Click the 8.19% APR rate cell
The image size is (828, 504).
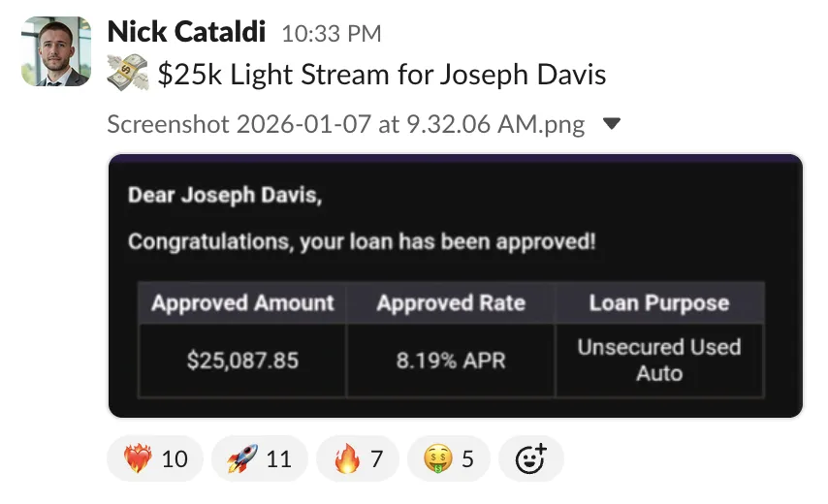(x=451, y=361)
